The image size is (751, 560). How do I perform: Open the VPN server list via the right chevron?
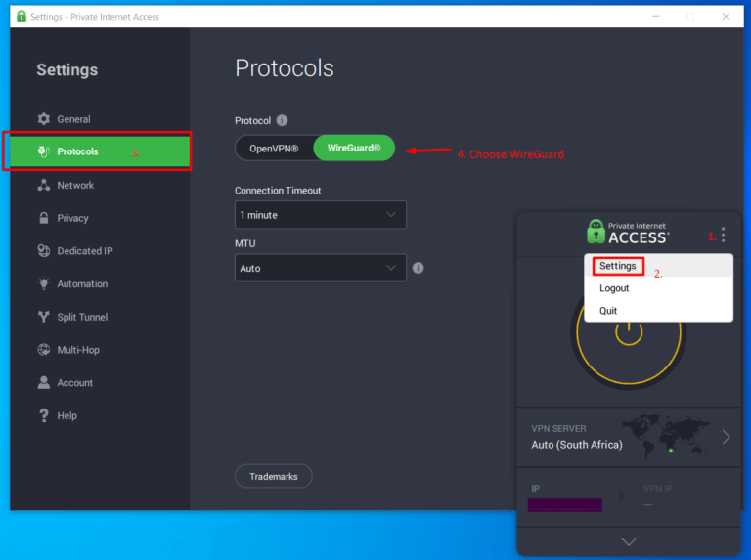click(x=726, y=437)
